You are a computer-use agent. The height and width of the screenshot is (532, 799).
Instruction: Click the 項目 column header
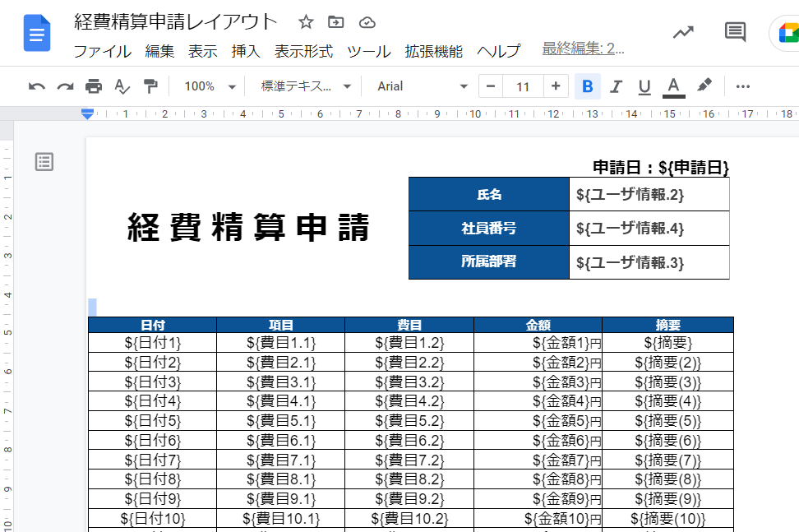pyautogui.click(x=281, y=325)
